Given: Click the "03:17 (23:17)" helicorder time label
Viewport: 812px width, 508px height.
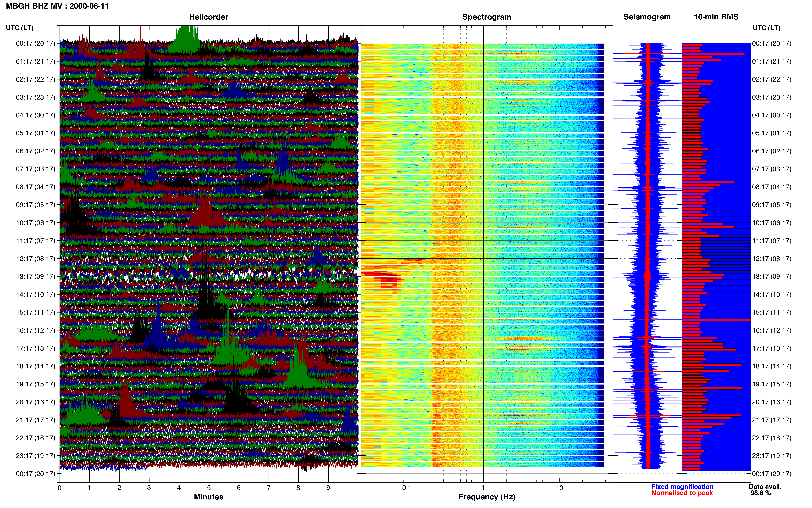Looking at the screenshot, I should click(36, 97).
